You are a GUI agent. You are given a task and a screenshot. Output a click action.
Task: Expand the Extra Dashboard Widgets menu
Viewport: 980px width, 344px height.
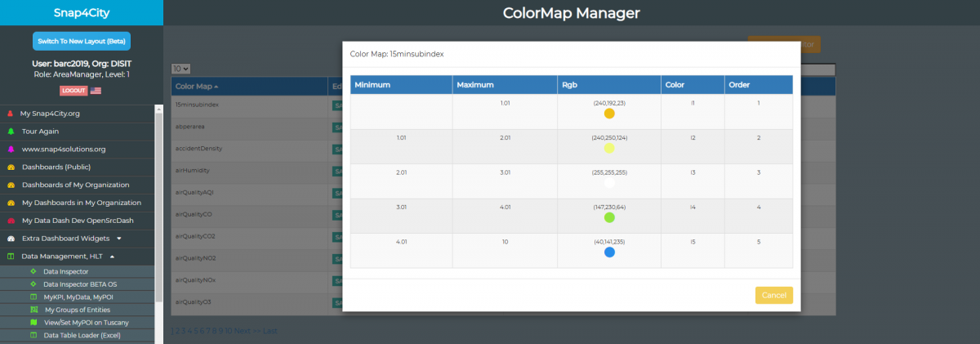[118, 239]
